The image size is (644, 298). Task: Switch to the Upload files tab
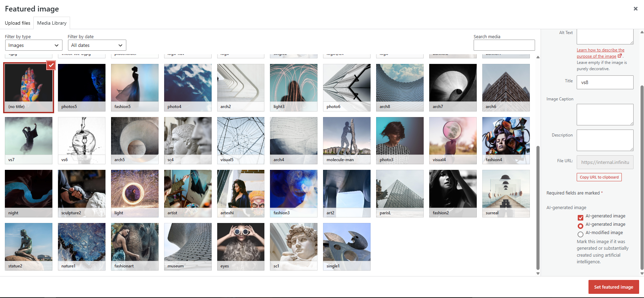pos(17,23)
